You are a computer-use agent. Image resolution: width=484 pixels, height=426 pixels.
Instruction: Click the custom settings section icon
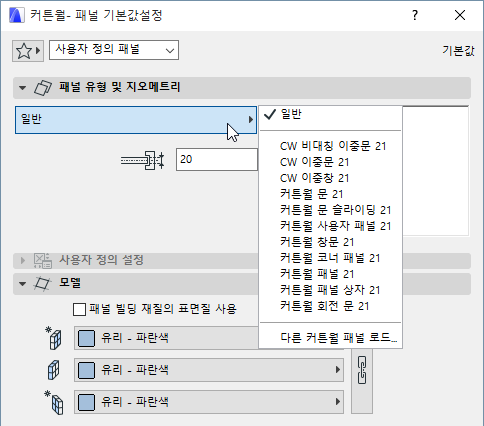[43, 260]
